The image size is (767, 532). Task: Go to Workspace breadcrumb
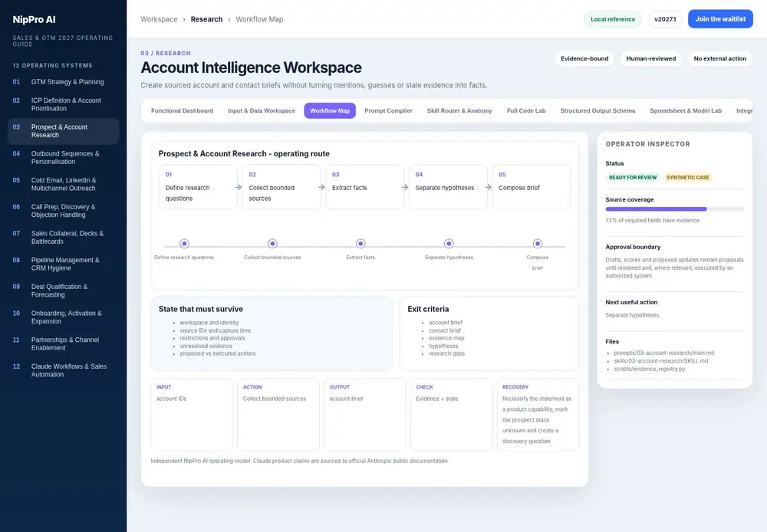[x=159, y=20]
